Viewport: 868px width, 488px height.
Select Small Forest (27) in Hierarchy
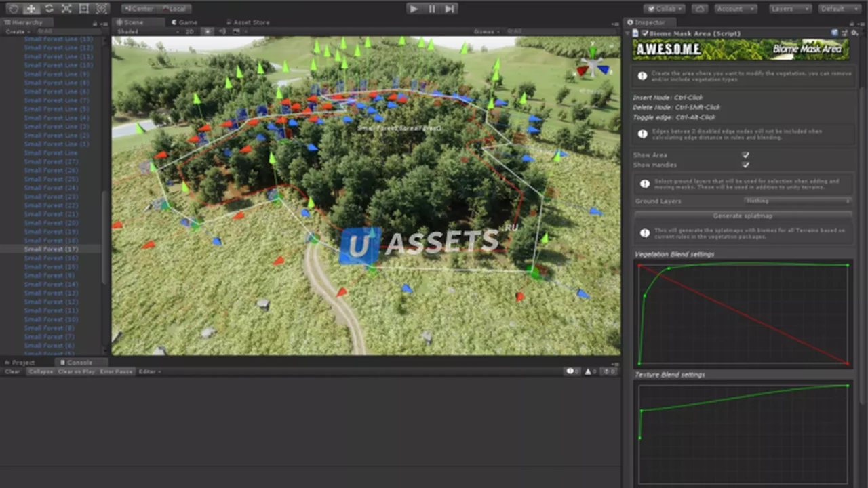(52, 162)
